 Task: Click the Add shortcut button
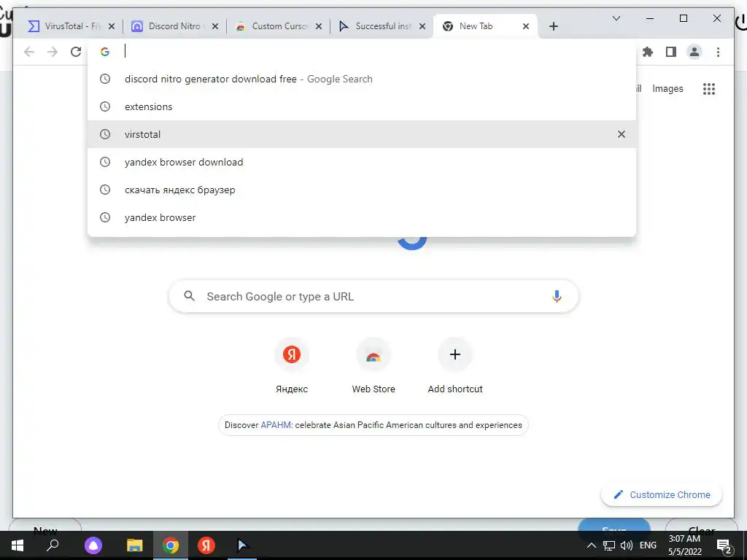coord(455,366)
